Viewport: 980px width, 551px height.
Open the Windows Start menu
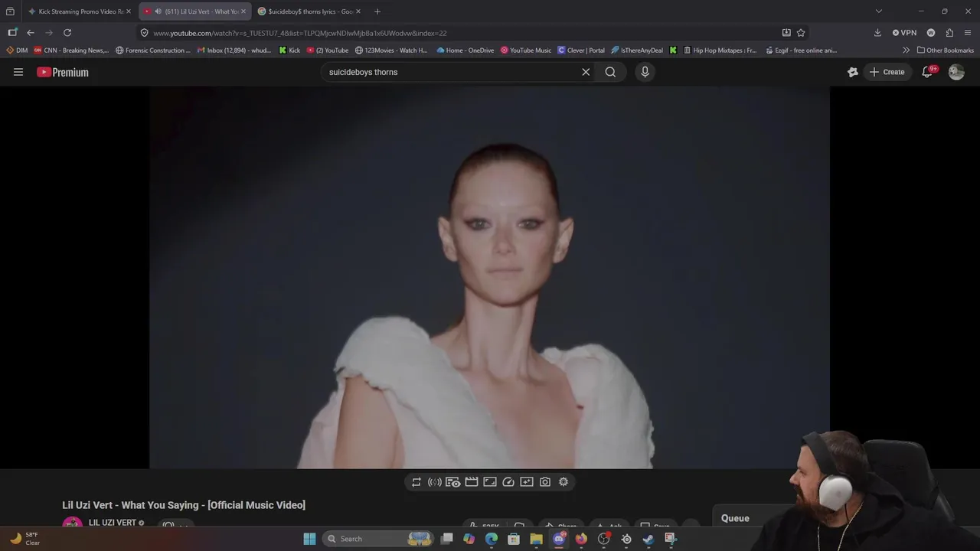[x=309, y=539]
